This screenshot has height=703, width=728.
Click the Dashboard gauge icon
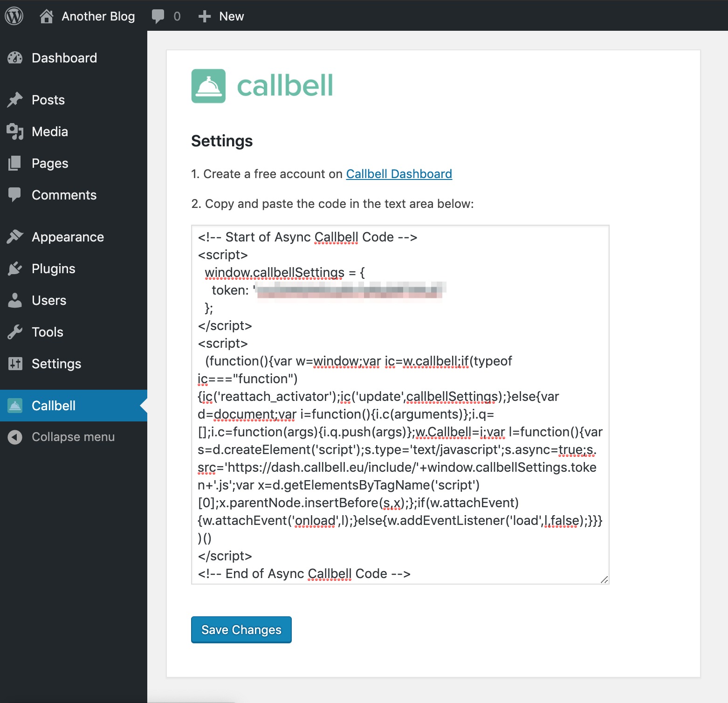pos(15,58)
